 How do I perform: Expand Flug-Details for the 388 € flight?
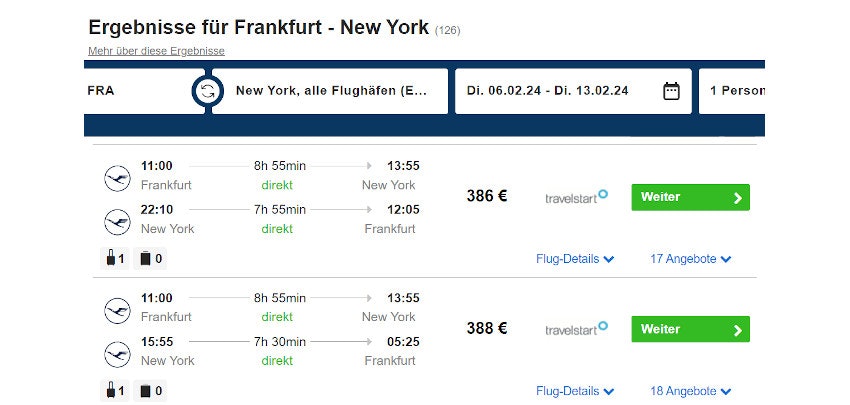575,391
